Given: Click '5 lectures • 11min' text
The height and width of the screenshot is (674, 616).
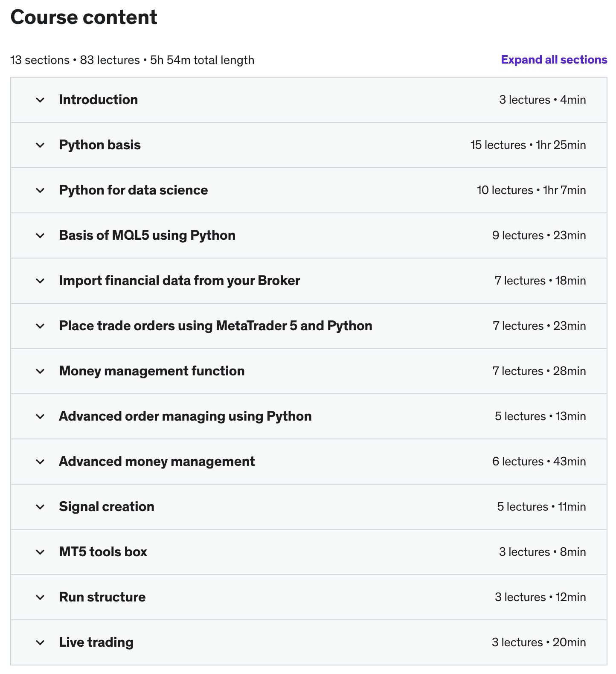Looking at the screenshot, I should click(541, 507).
